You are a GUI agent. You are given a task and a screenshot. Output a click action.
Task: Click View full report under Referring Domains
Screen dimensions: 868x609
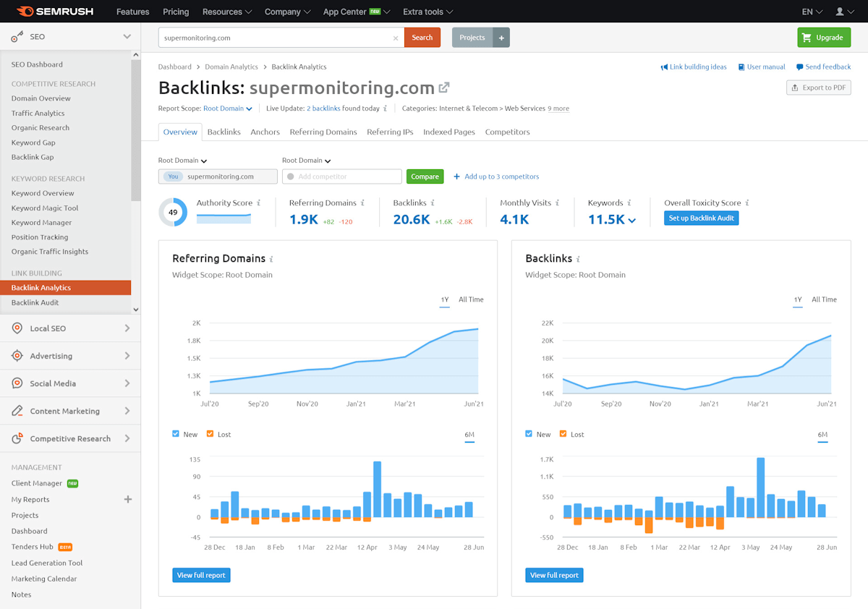[x=201, y=575]
